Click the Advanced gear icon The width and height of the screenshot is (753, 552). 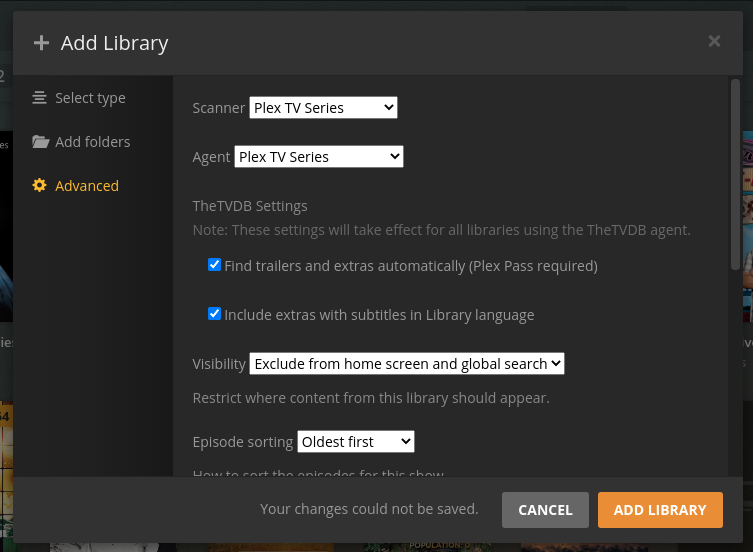(39, 185)
